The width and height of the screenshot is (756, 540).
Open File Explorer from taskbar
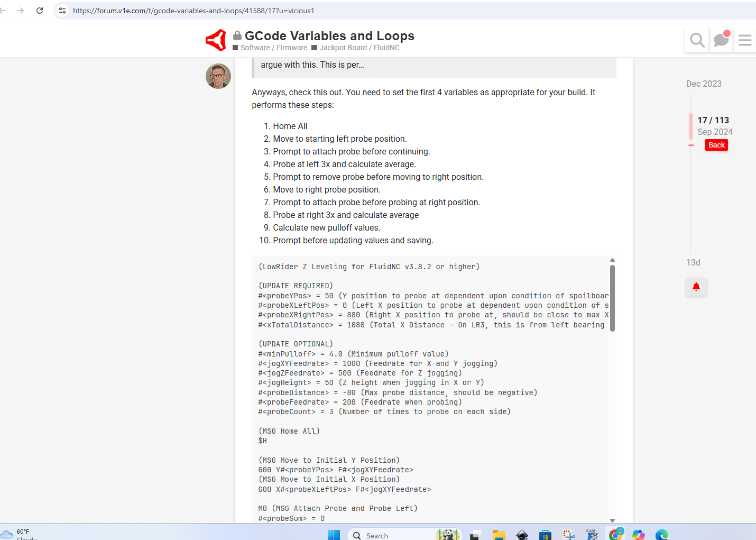point(499,535)
